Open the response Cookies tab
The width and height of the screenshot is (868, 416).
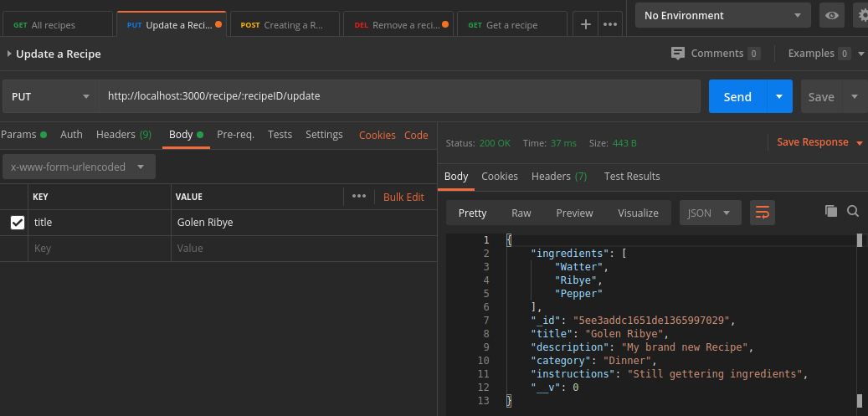tap(500, 176)
